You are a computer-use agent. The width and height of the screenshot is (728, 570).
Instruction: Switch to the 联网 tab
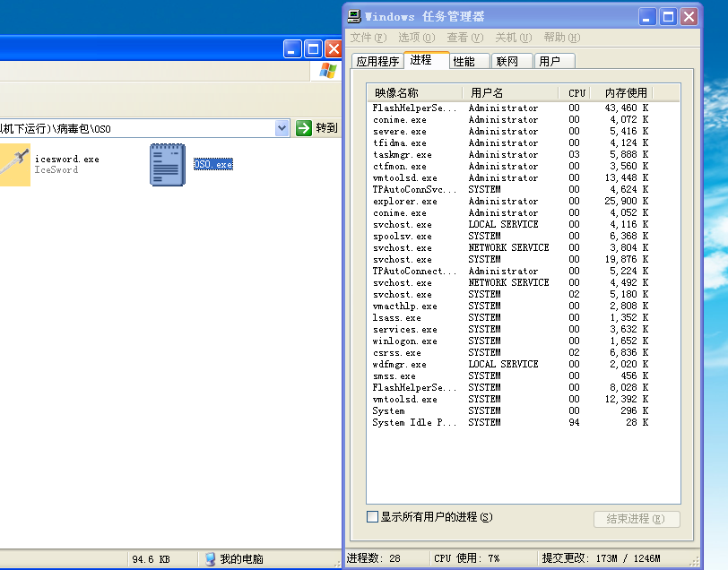(x=507, y=61)
